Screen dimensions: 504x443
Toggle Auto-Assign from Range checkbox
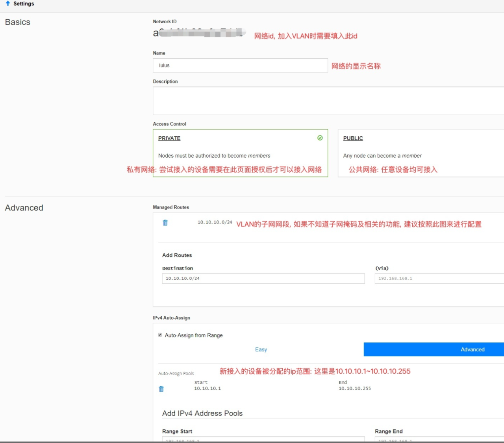pyautogui.click(x=160, y=335)
